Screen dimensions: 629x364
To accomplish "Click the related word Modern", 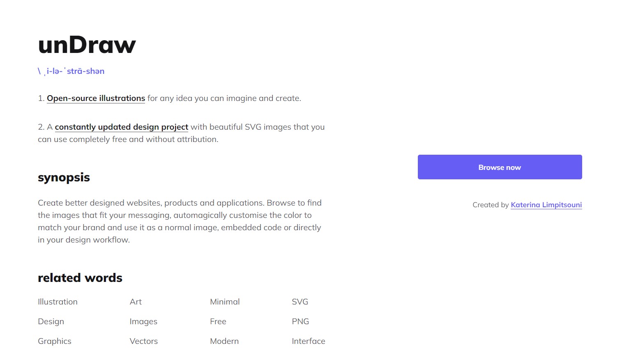I will point(224,341).
